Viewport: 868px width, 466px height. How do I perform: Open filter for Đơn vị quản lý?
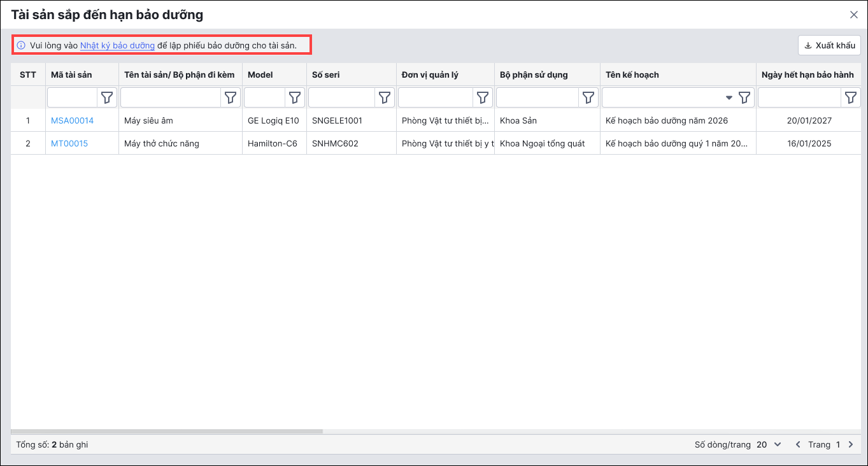483,97
